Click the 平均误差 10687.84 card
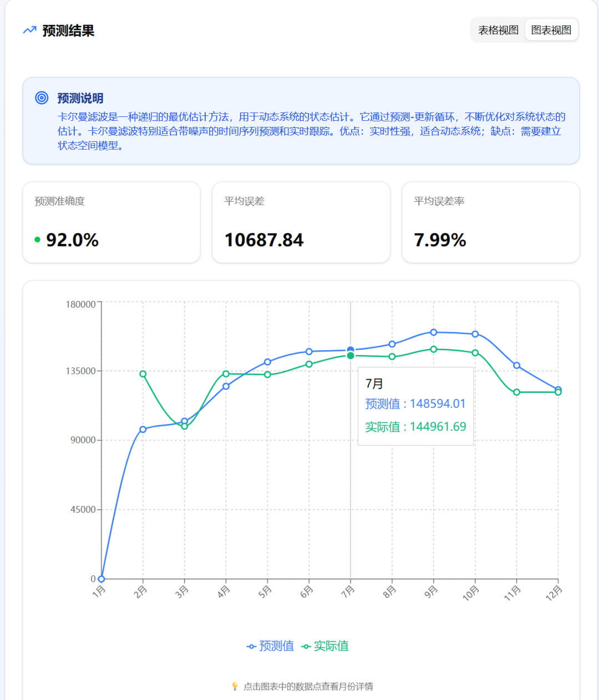 pos(301,222)
